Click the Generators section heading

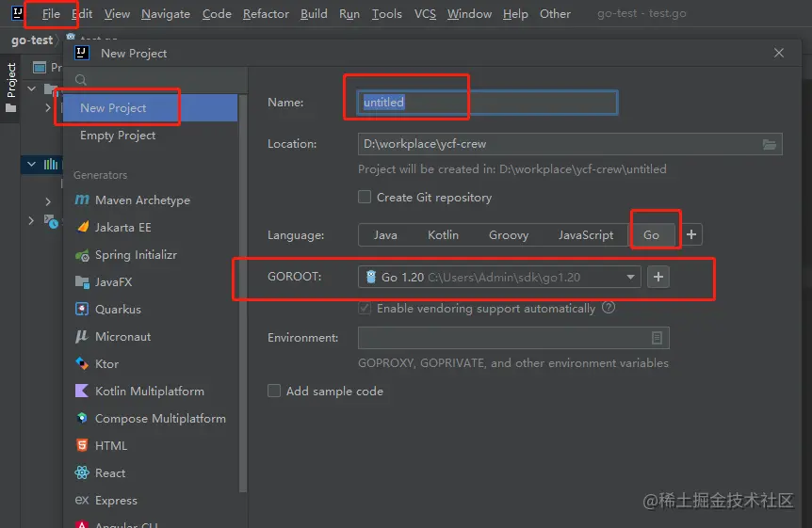[x=101, y=175]
